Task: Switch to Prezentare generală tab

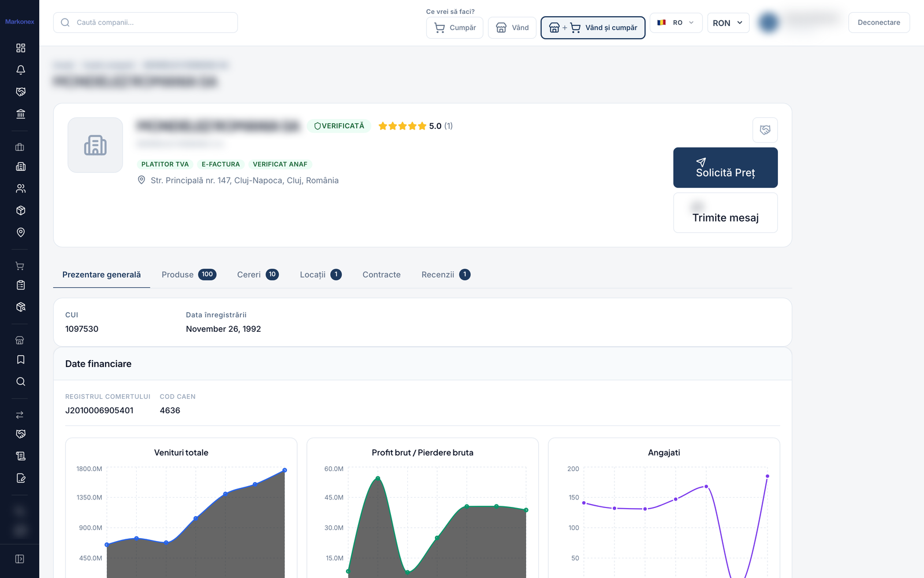Action: coord(102,275)
